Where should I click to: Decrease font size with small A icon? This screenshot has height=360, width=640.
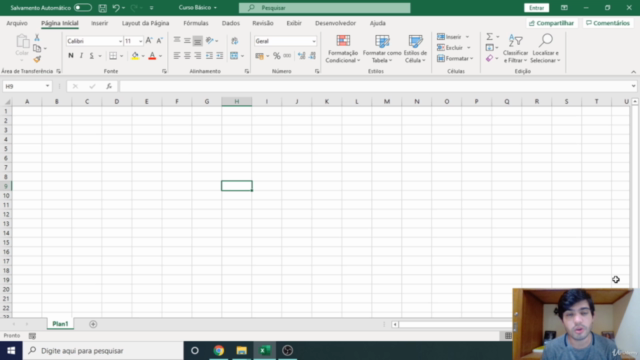(159, 41)
